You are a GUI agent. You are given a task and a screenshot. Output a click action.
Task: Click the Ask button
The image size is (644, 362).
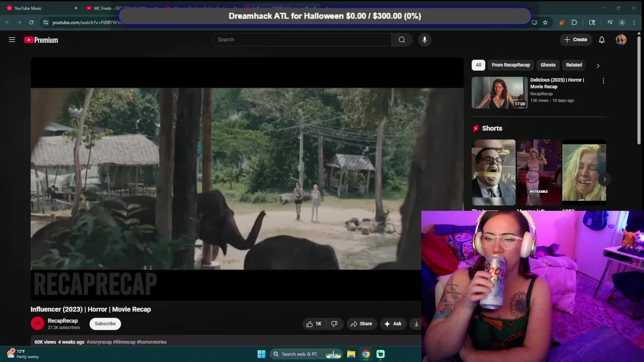point(393,324)
